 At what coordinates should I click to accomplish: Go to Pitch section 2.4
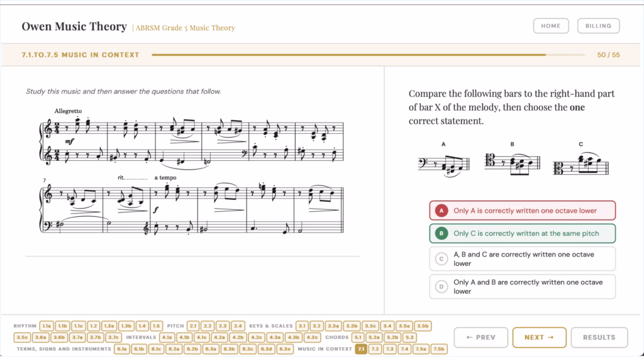click(238, 326)
